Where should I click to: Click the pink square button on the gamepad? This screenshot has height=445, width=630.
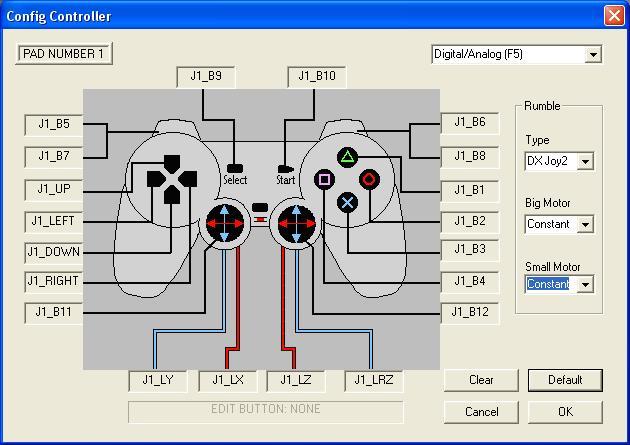click(324, 179)
